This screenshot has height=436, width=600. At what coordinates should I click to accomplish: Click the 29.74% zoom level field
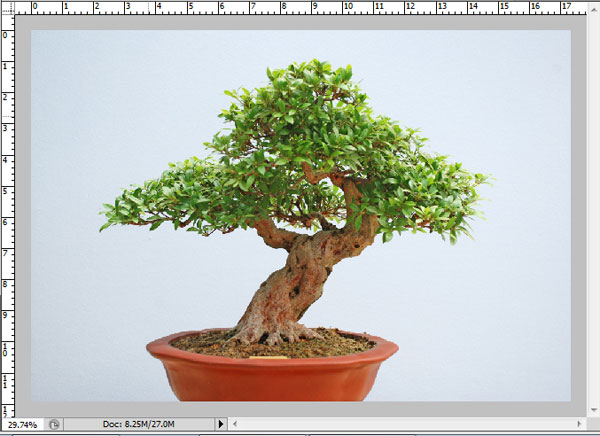[23, 425]
